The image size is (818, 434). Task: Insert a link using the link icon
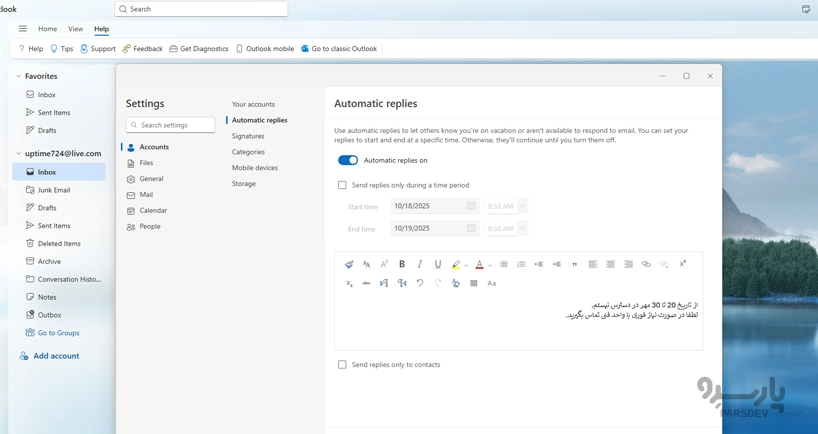click(646, 264)
